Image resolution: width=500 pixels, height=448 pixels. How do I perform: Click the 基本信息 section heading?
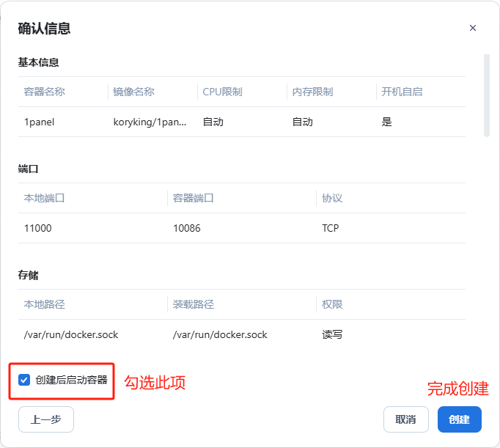(38, 62)
